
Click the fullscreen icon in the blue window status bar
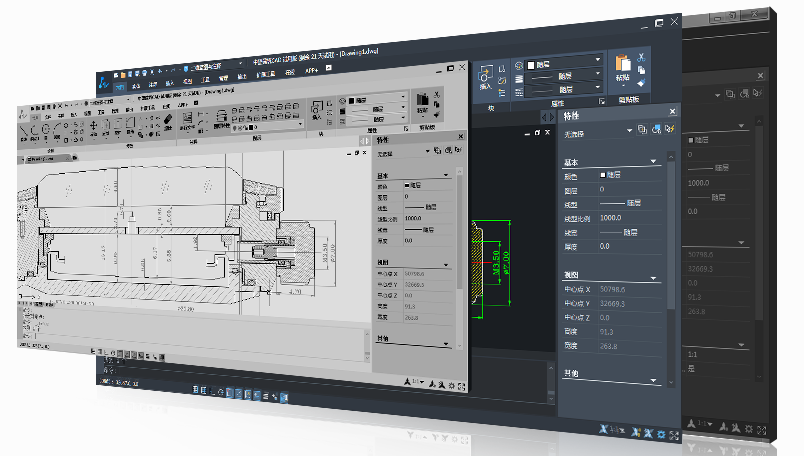click(674, 436)
